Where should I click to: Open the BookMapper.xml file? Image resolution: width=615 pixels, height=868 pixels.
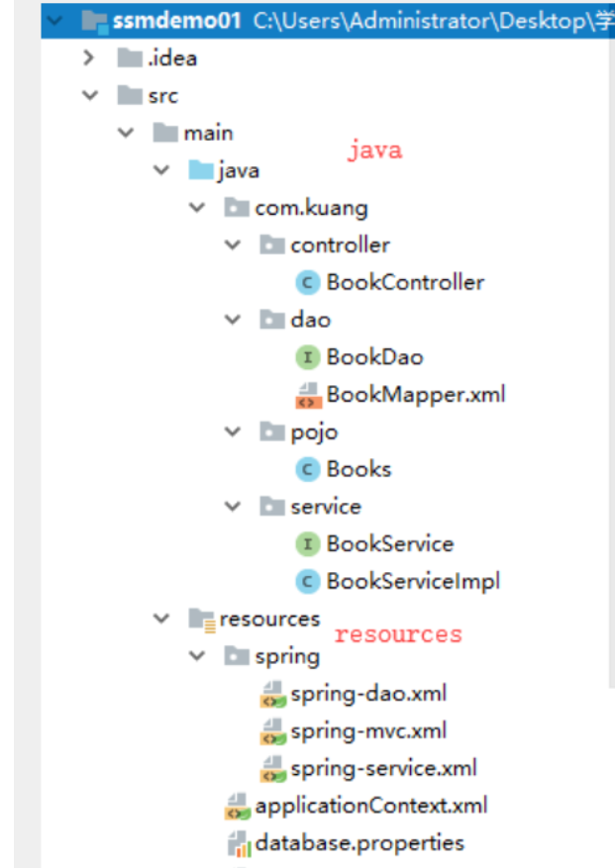pyautogui.click(x=416, y=395)
